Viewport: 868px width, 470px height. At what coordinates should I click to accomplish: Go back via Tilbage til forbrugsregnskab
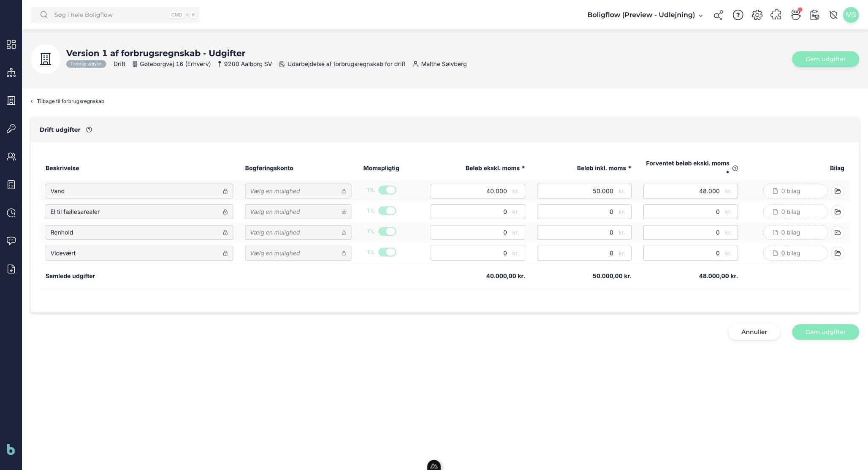(x=67, y=101)
